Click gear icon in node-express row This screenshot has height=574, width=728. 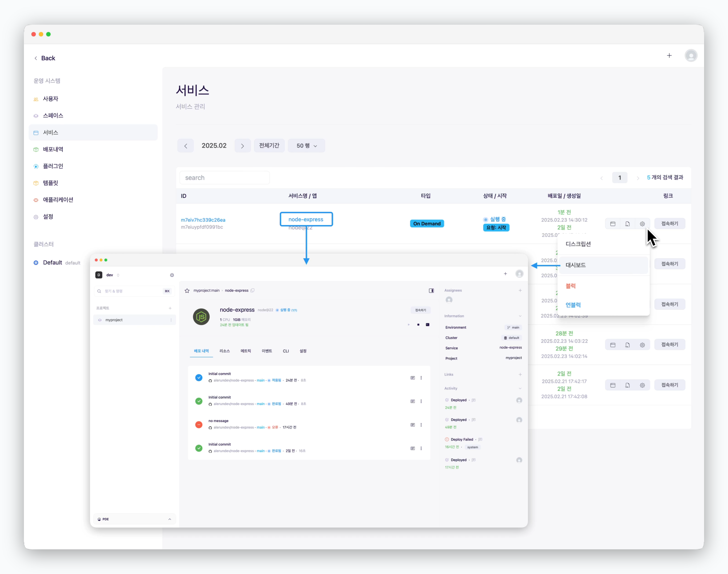point(642,224)
